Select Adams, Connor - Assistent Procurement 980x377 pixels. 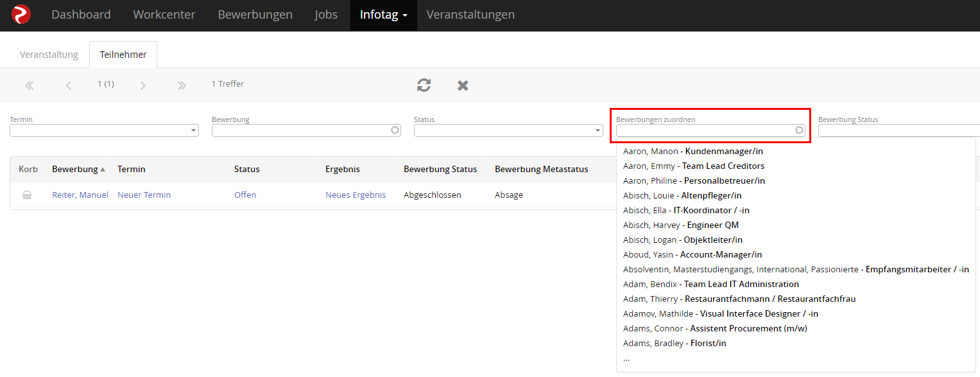pyautogui.click(x=715, y=329)
